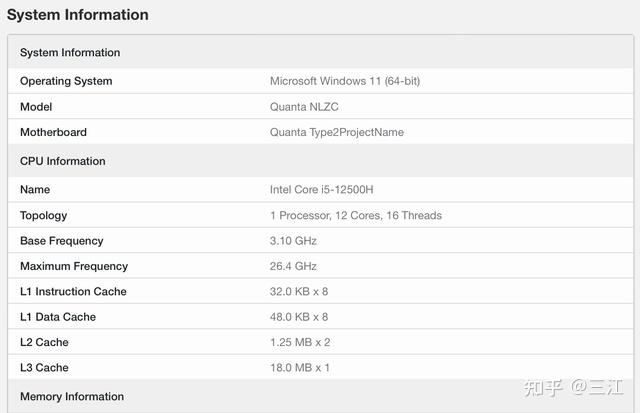Click the Base Frequency 3.10 GHz value
The image size is (640, 413).
(x=293, y=241)
